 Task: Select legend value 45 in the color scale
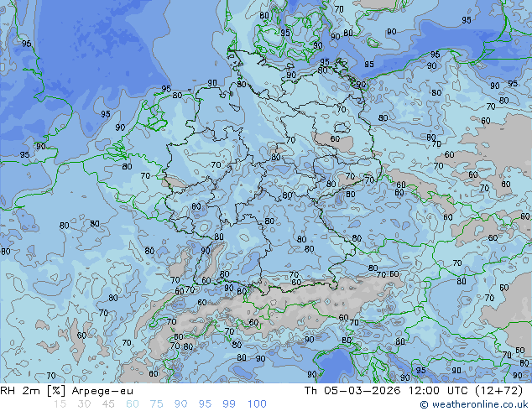pyautogui.click(x=108, y=404)
